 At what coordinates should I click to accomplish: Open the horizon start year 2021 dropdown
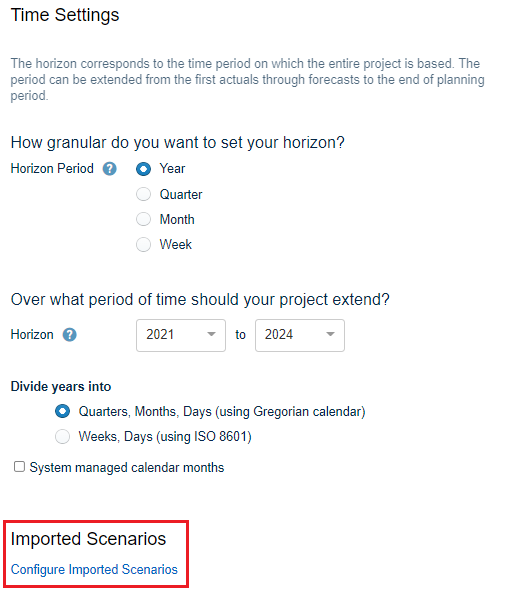point(181,335)
